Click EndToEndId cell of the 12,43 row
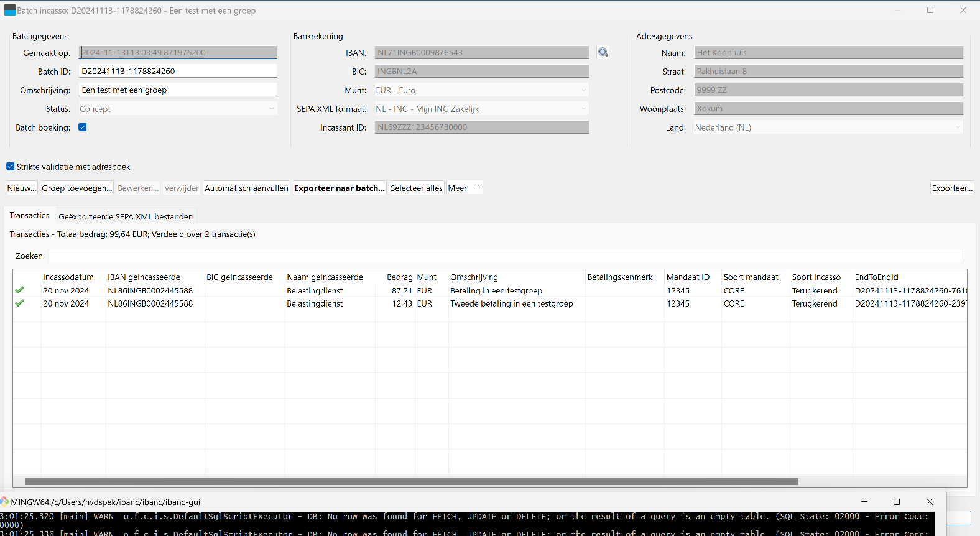This screenshot has width=980, height=536. pyautogui.click(x=910, y=304)
